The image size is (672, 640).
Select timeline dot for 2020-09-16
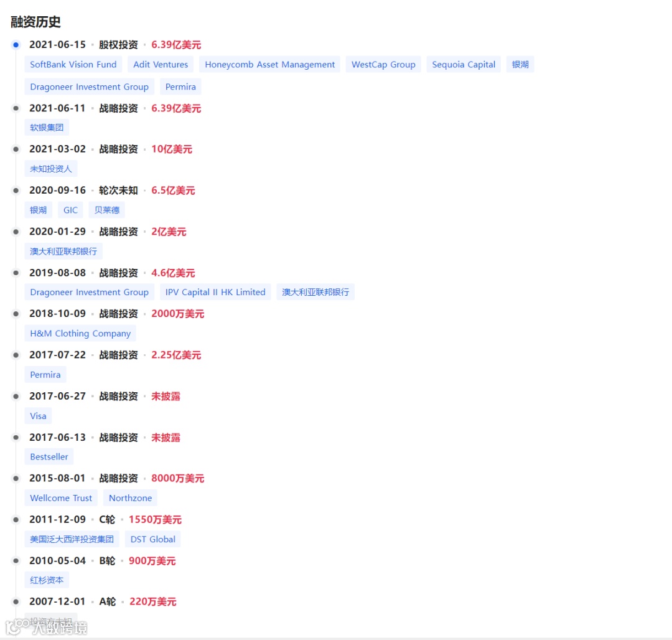pos(16,191)
